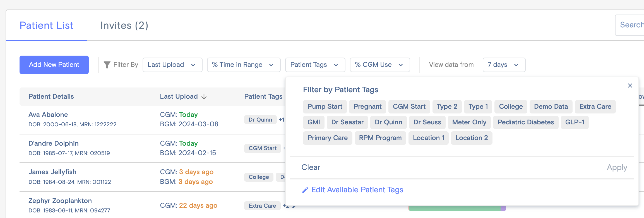Click Clear to reset tag filters
Image resolution: width=644 pixels, height=218 pixels.
click(x=311, y=167)
